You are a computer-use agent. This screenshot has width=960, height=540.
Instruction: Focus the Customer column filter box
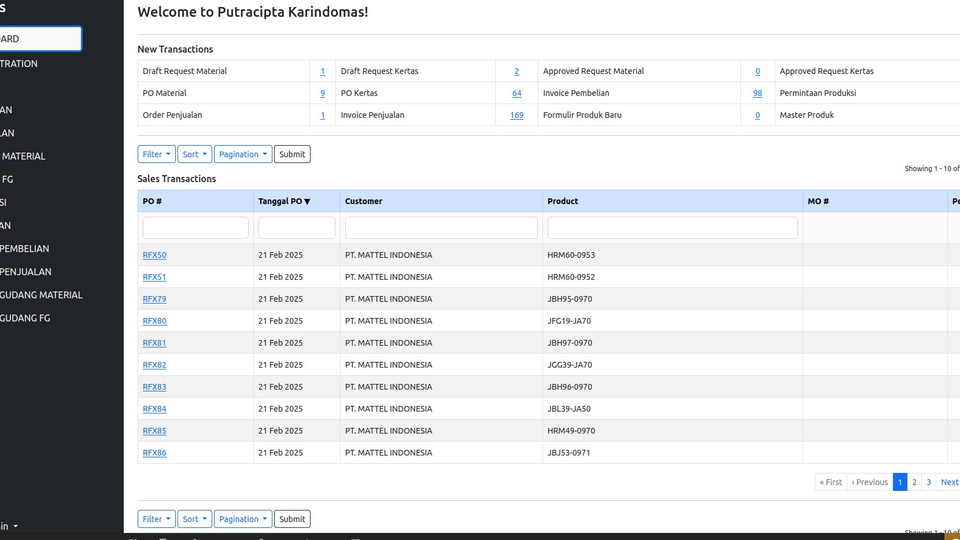[x=441, y=228]
